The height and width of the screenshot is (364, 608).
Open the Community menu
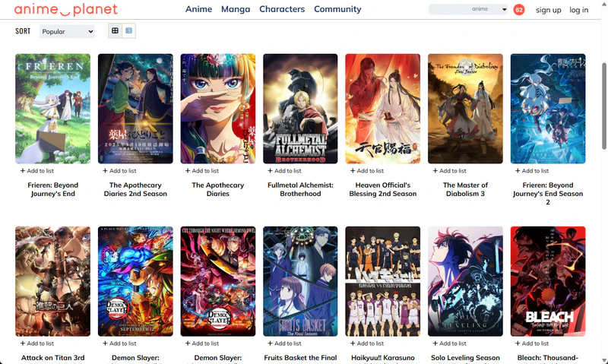(x=337, y=9)
